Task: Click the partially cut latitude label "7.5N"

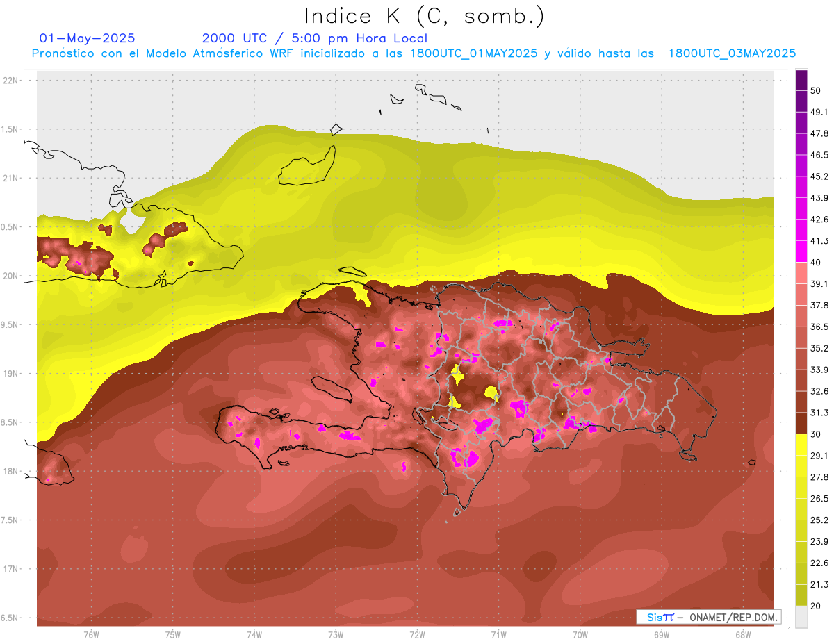Action: [x=10, y=520]
